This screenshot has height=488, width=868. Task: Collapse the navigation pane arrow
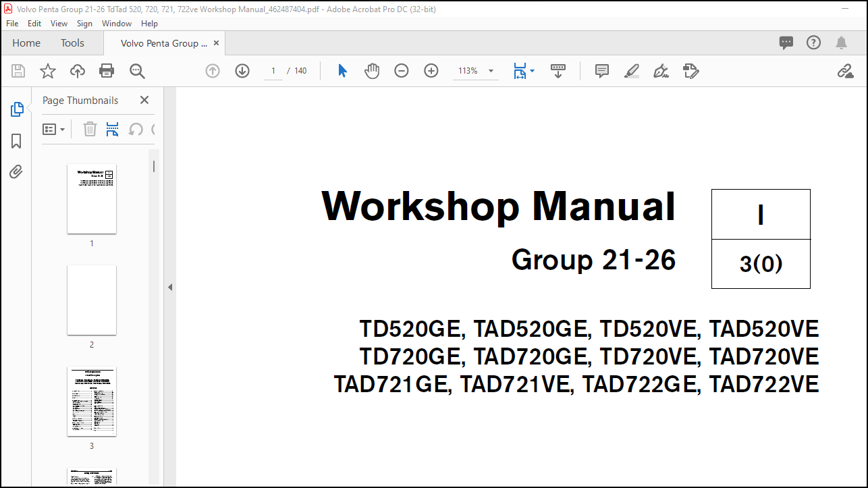pos(170,288)
